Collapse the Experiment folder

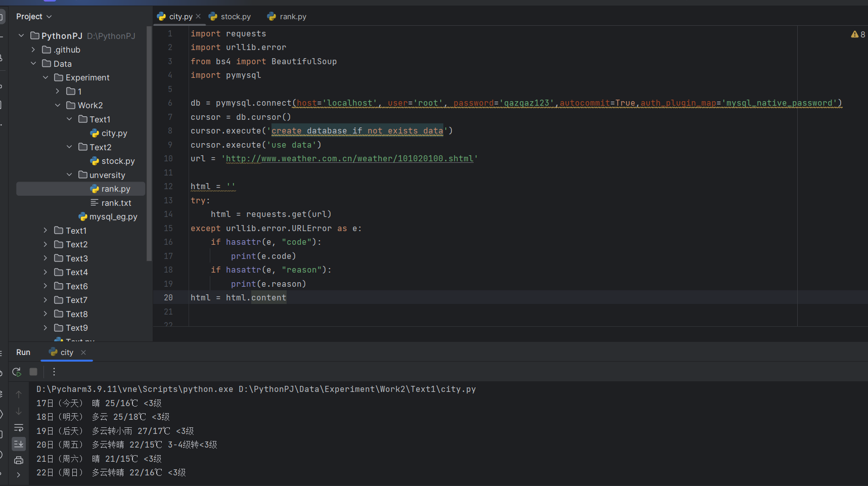point(45,77)
